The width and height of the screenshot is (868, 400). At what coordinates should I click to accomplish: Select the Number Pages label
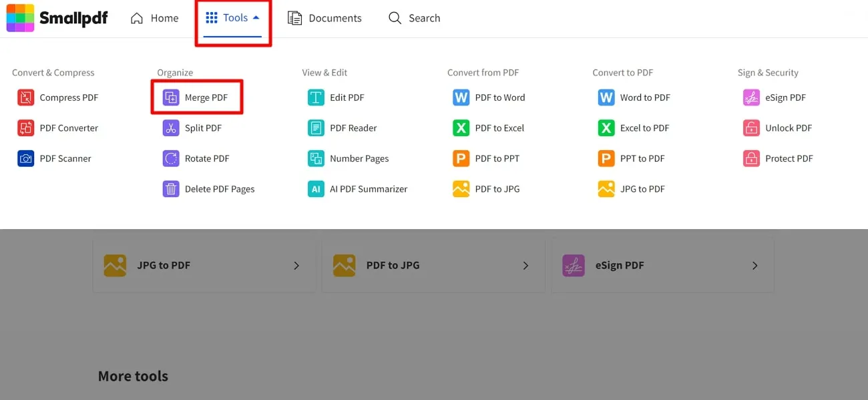(359, 159)
